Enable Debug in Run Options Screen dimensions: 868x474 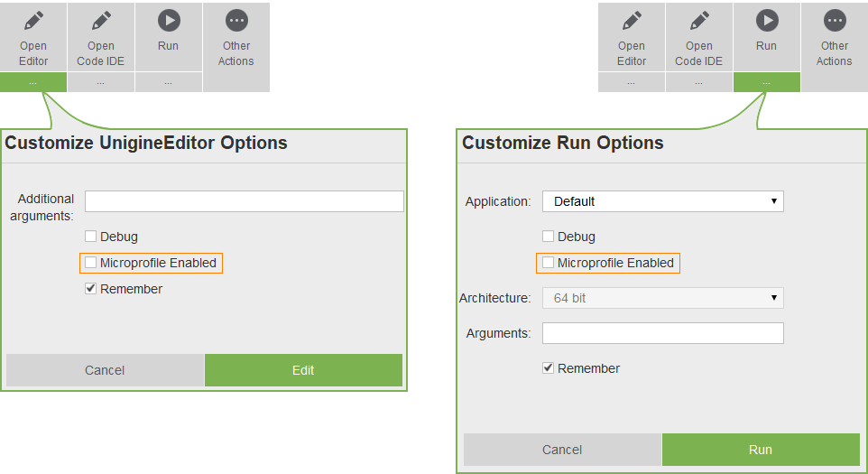coord(548,237)
